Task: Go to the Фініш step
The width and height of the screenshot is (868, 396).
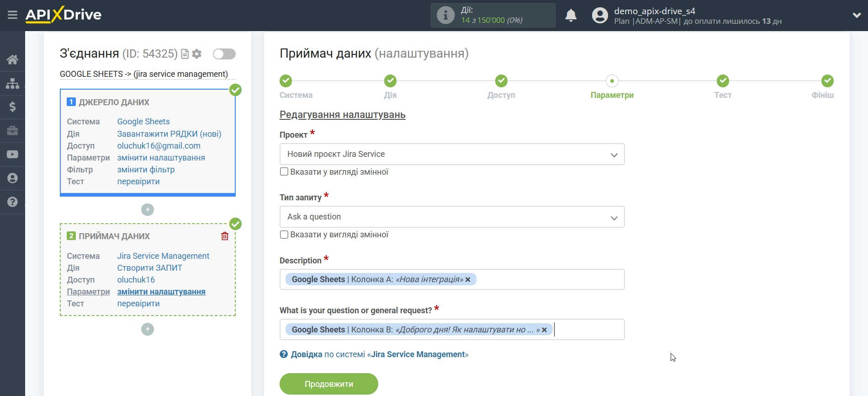Action: pyautogui.click(x=827, y=81)
